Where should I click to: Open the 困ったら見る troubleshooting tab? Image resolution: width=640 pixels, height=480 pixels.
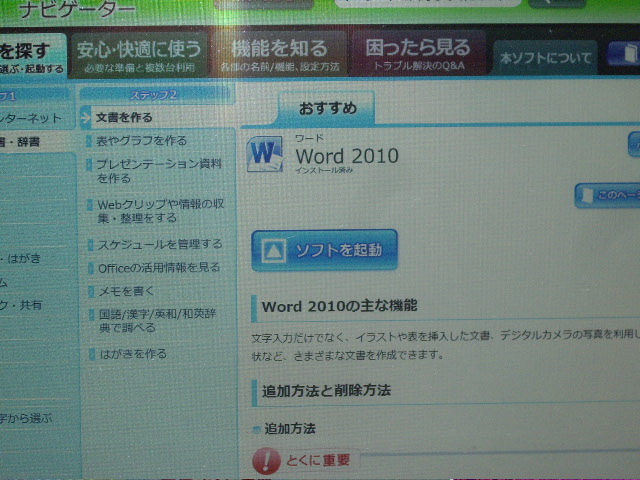pos(418,53)
